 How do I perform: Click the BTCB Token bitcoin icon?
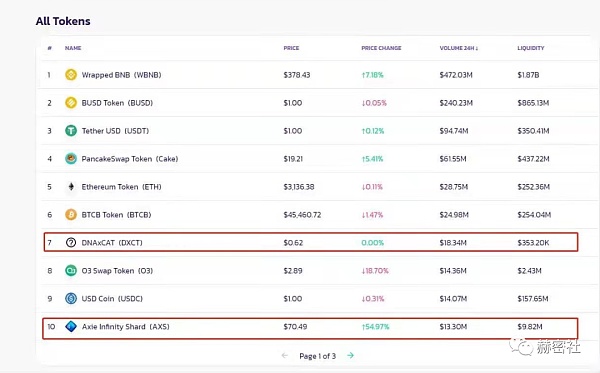(x=71, y=214)
